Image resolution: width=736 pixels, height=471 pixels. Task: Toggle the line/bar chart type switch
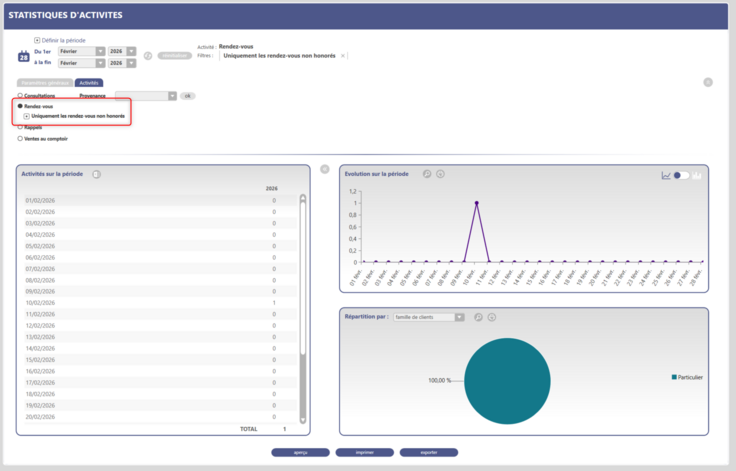pyautogui.click(x=682, y=175)
